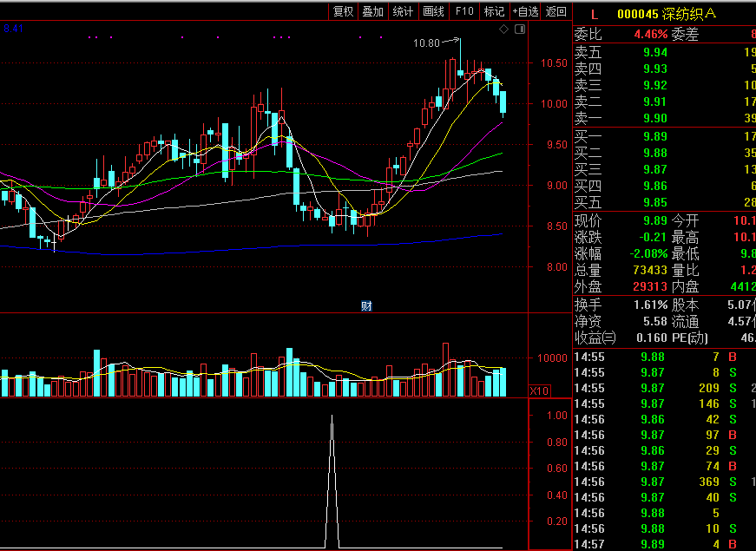Click the 标记 mark button
The image size is (756, 551).
(x=494, y=11)
